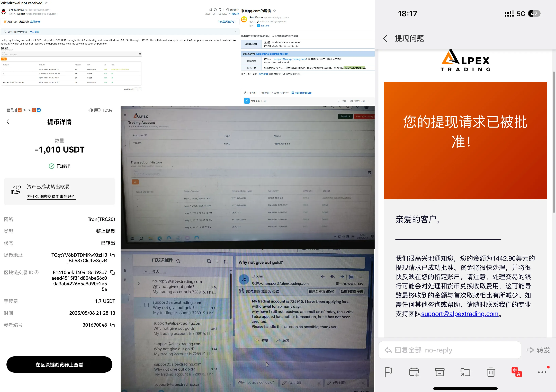Open the three-dot menu on the mail.eml row

pyautogui.click(x=370, y=101)
